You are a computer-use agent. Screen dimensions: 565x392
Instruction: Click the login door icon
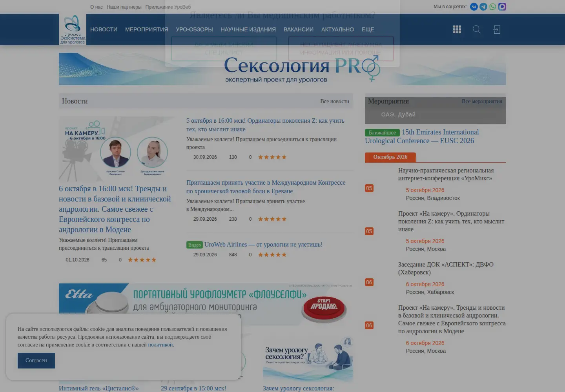coord(497,29)
